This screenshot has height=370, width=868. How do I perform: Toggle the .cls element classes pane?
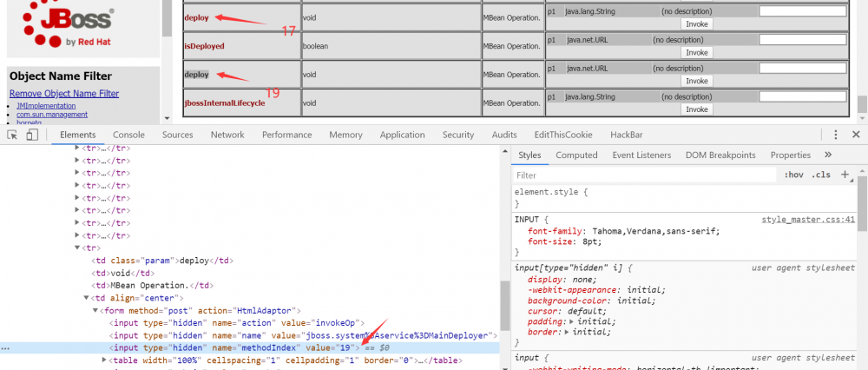pos(821,175)
